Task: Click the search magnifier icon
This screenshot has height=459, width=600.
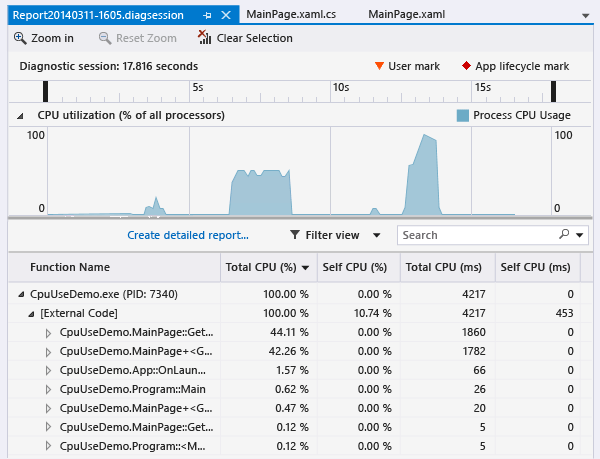Action: [x=564, y=234]
